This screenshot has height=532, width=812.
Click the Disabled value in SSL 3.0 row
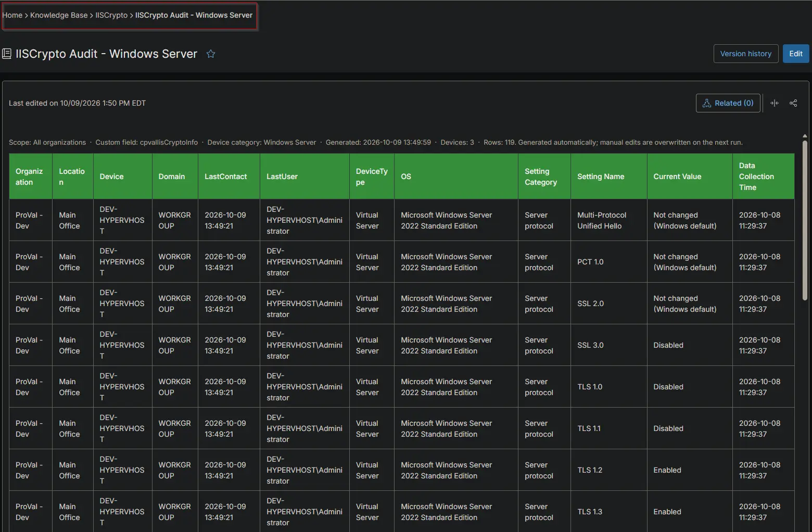[x=668, y=345]
